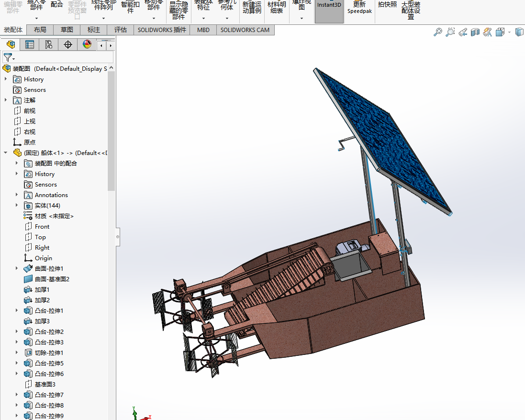
Task: Toggle 显示隐藏的零部件 show hidden components
Action: coord(178,9)
